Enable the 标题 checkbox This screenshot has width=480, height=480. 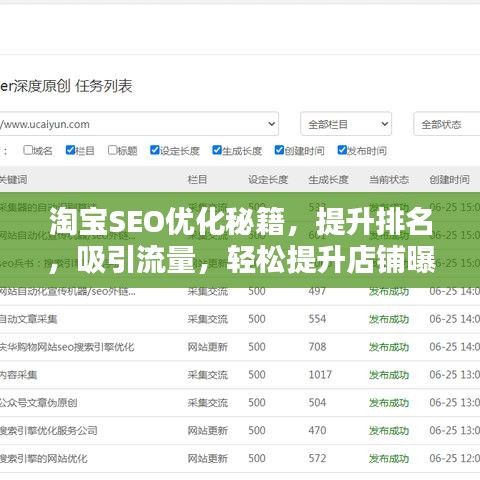pyautogui.click(x=113, y=150)
